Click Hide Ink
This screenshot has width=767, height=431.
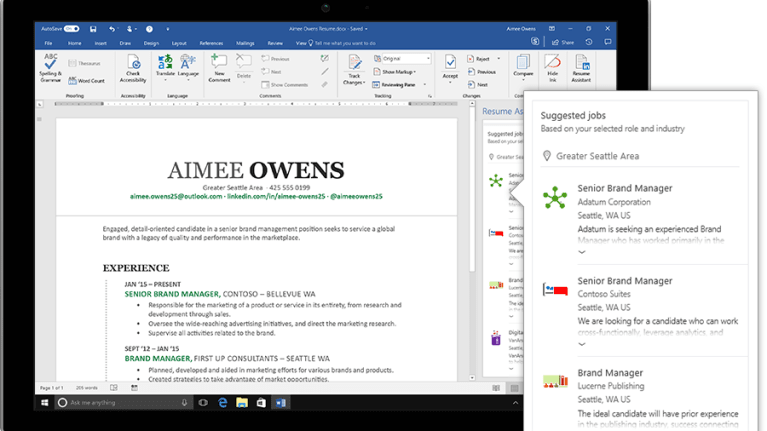[x=552, y=68]
